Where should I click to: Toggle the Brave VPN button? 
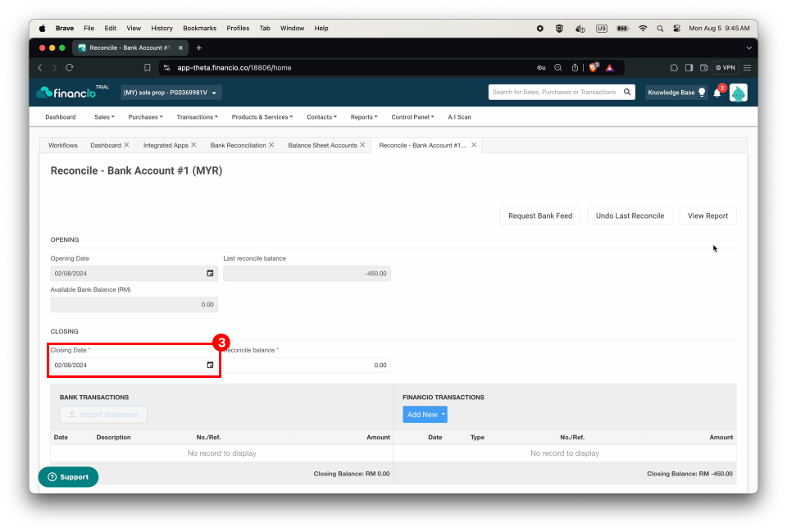click(726, 67)
